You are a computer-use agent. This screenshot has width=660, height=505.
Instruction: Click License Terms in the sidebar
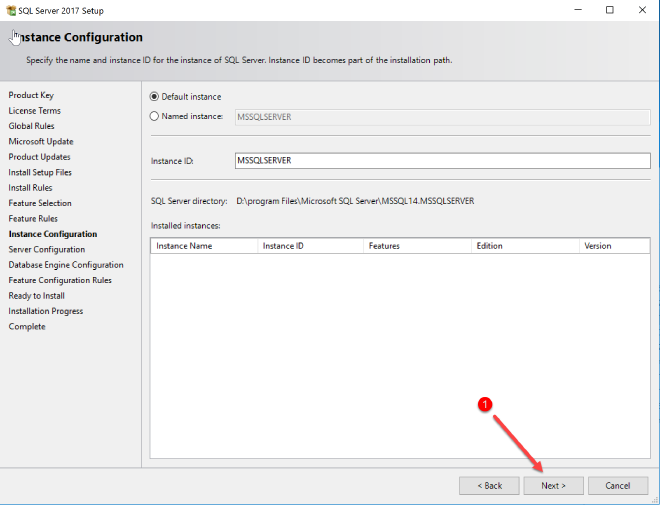tap(35, 111)
